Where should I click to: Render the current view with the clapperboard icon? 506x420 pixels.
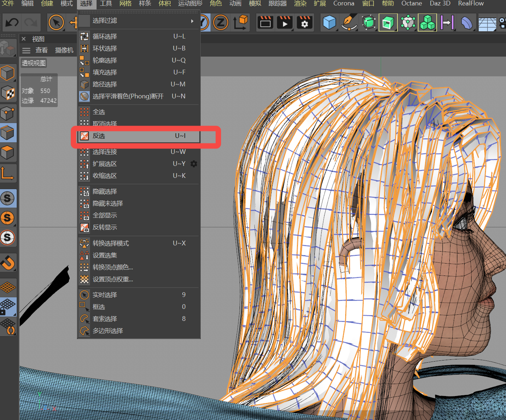click(265, 23)
